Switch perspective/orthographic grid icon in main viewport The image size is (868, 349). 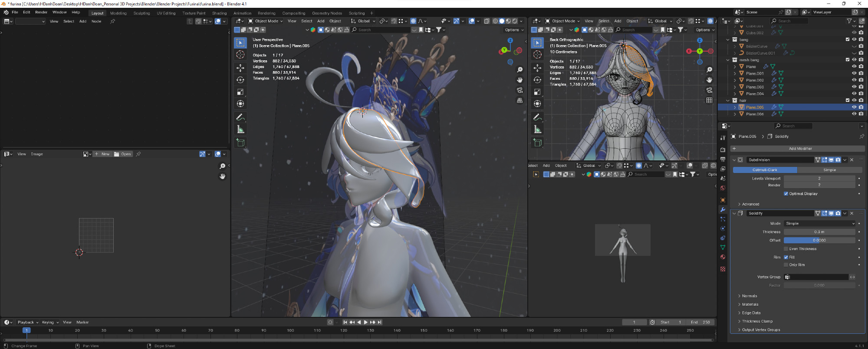520,101
